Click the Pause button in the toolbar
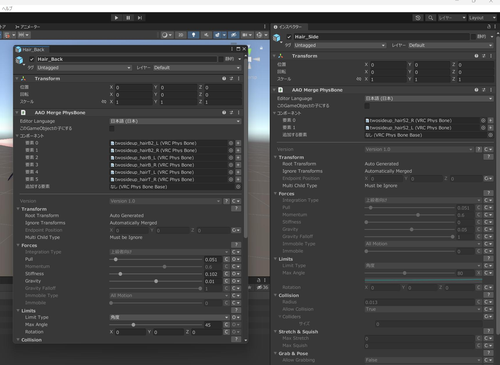Screen dimensions: 500x365 pyautogui.click(x=128, y=18)
